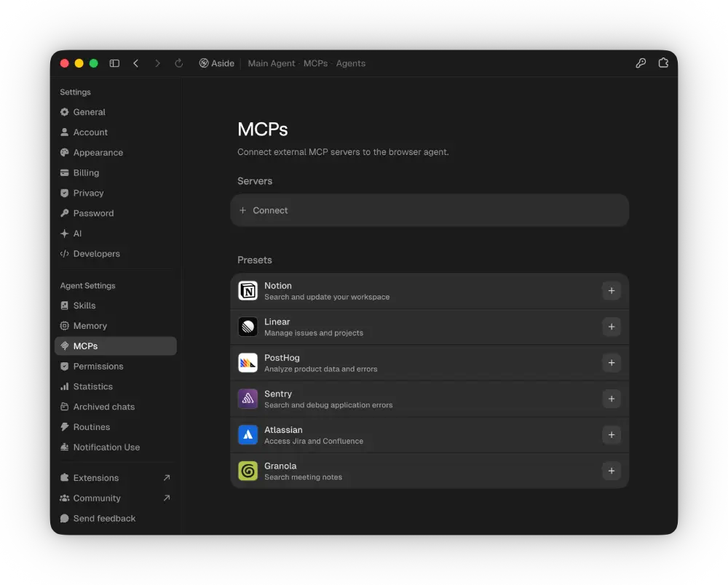Add the Granola preset with plus button

tap(612, 471)
